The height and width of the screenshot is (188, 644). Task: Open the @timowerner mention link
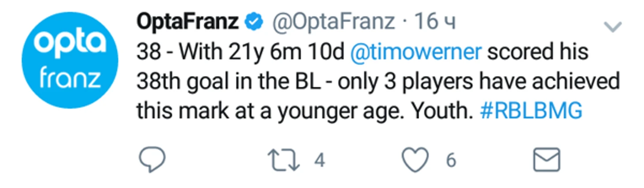tap(416, 52)
